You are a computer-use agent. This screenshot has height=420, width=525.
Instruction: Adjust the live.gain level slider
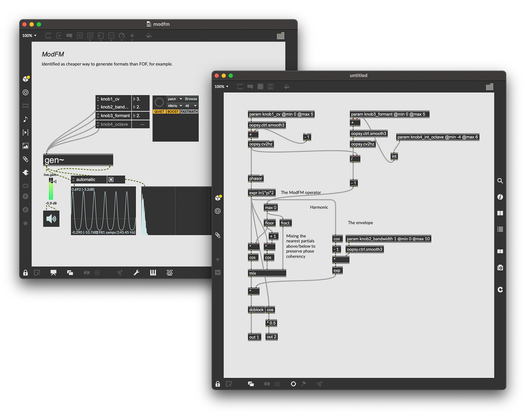(x=51, y=189)
